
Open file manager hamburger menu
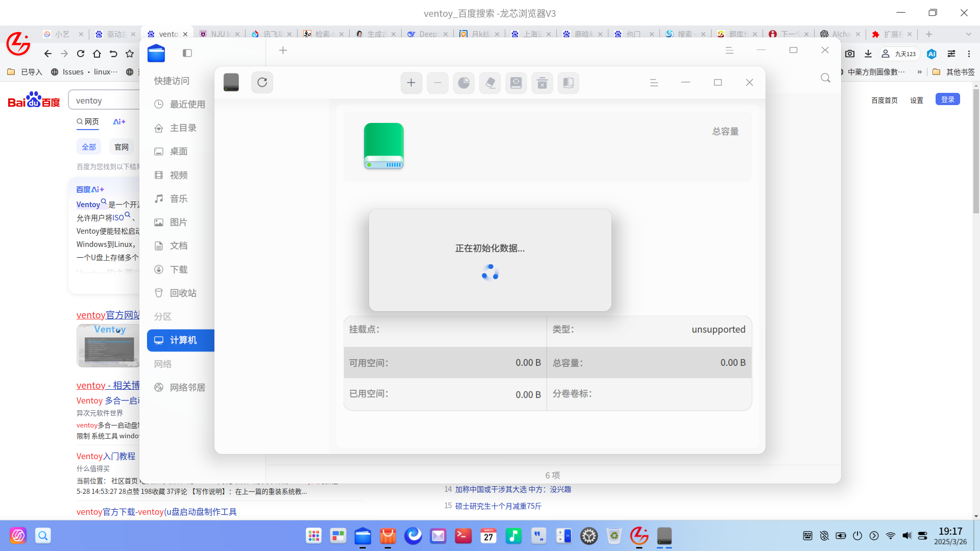click(729, 50)
